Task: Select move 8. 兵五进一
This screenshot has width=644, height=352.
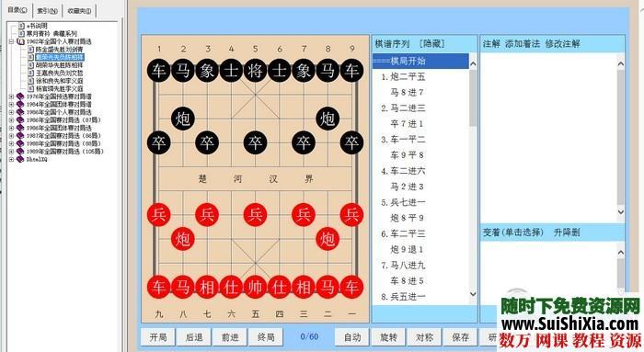Action: coord(403,297)
